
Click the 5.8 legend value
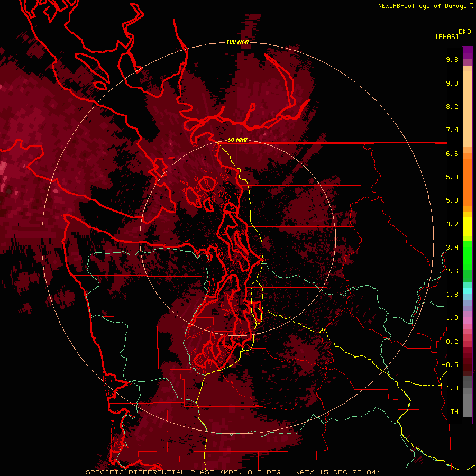[x=452, y=177]
